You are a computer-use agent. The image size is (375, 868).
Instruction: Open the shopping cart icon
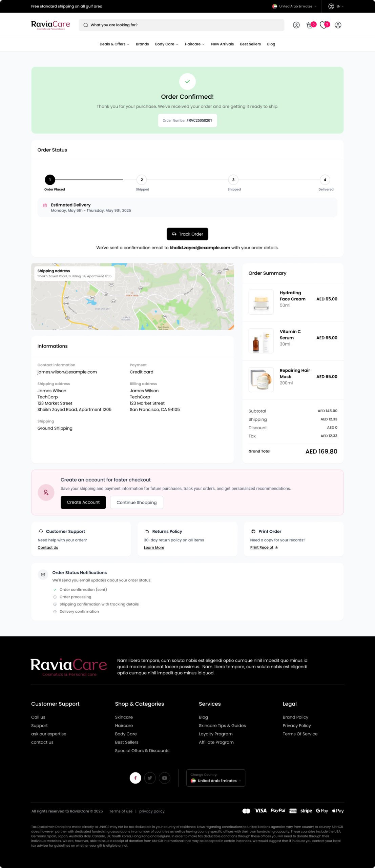coord(310,25)
